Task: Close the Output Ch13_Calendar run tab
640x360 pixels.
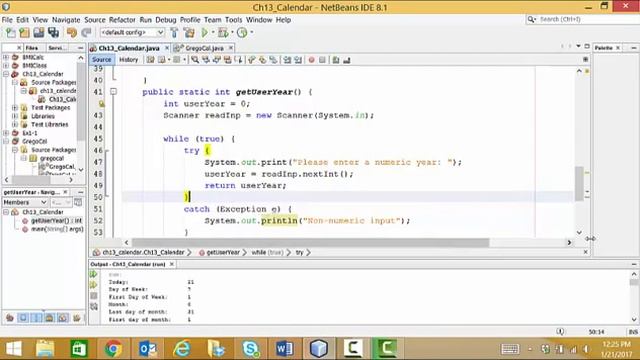Action: pyautogui.click(x=172, y=264)
